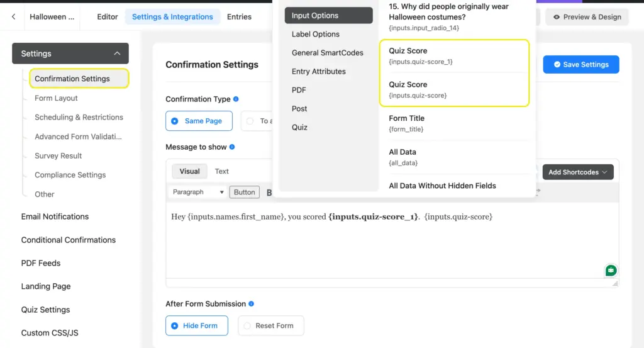Switch editor to Text tab
The height and width of the screenshot is (348, 644).
click(222, 171)
